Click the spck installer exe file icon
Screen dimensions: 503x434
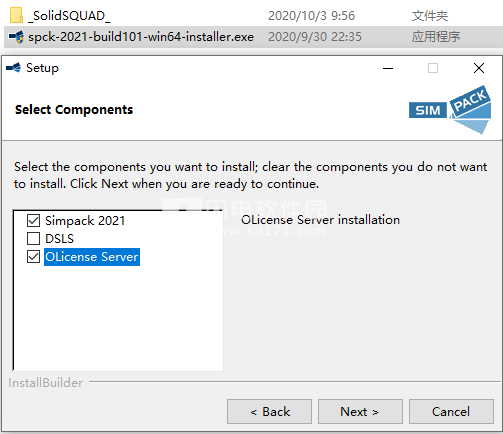[16, 37]
